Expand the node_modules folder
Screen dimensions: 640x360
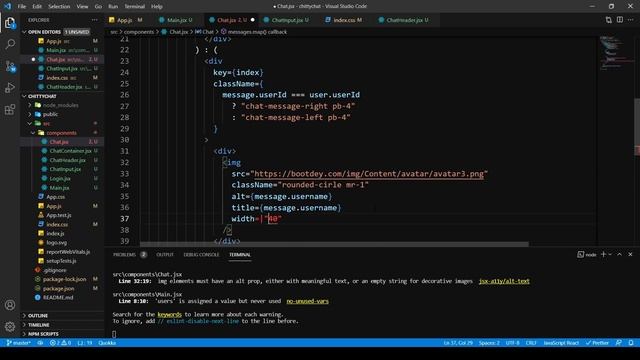60,105
